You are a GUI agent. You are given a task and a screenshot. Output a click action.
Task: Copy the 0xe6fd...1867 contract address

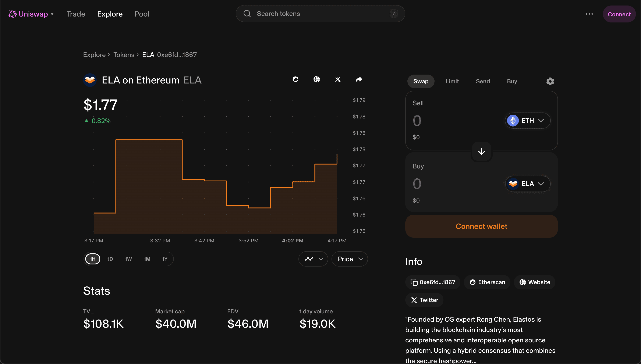tap(433, 282)
